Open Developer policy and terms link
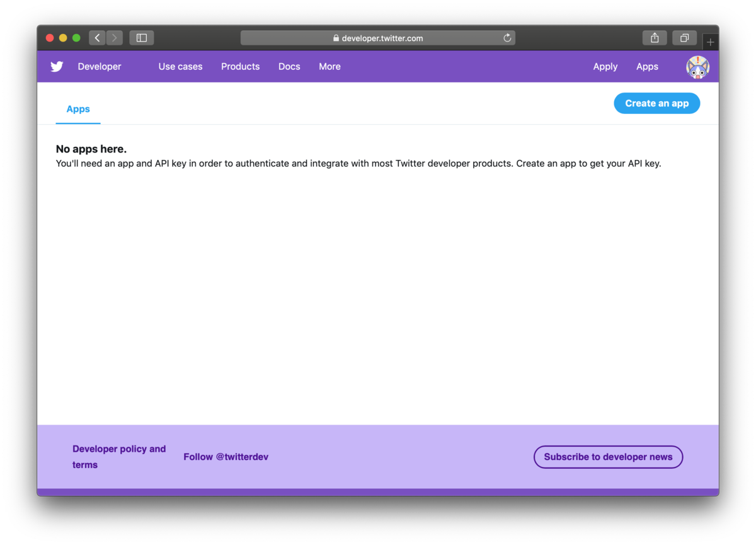756x545 pixels. (x=119, y=457)
